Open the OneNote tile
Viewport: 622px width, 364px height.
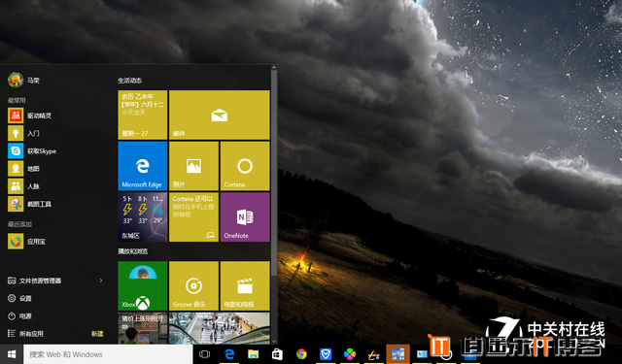245,217
